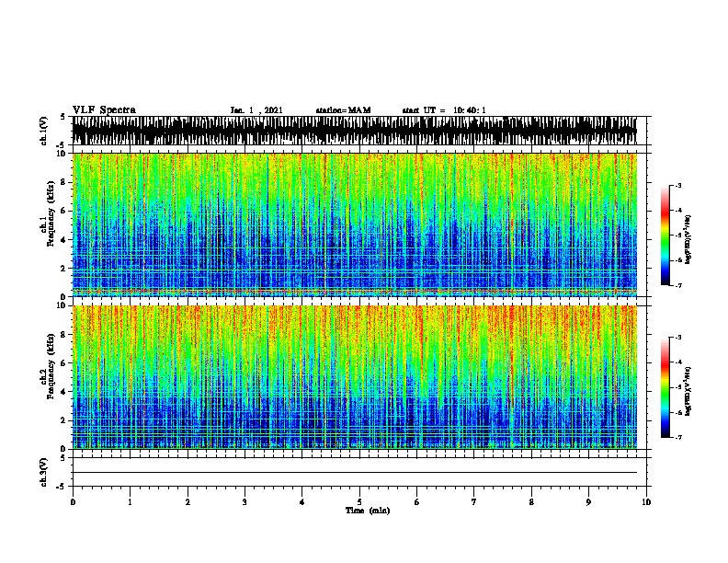Screen dimensions: 728x563
Task: Click the 4 kHz tick on ch.2 frequency axis
Action: (64, 392)
